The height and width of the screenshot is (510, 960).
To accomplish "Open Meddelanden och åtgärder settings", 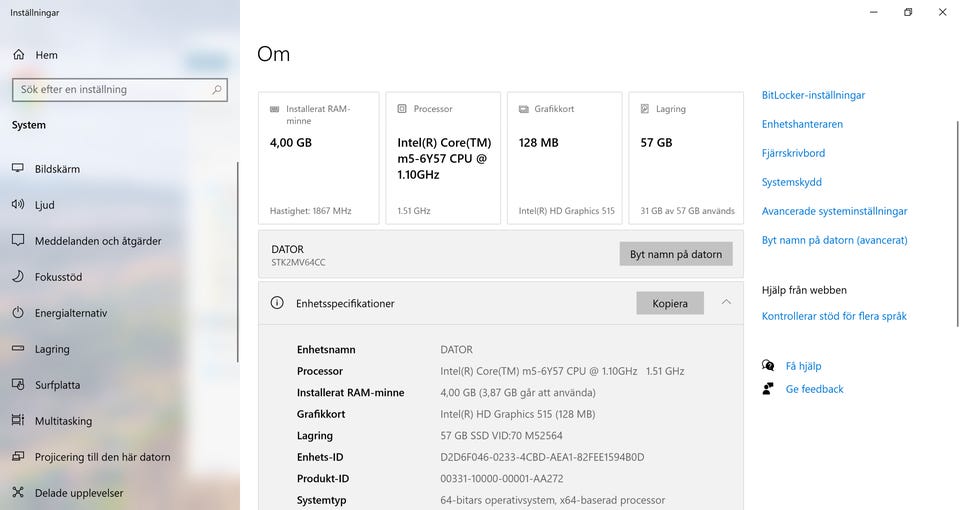I will click(98, 241).
